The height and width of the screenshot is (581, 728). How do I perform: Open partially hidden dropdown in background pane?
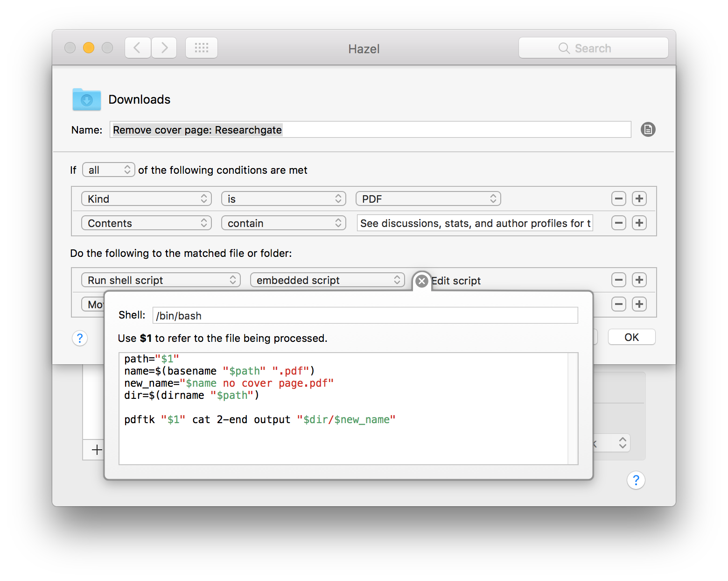pyautogui.click(x=611, y=443)
